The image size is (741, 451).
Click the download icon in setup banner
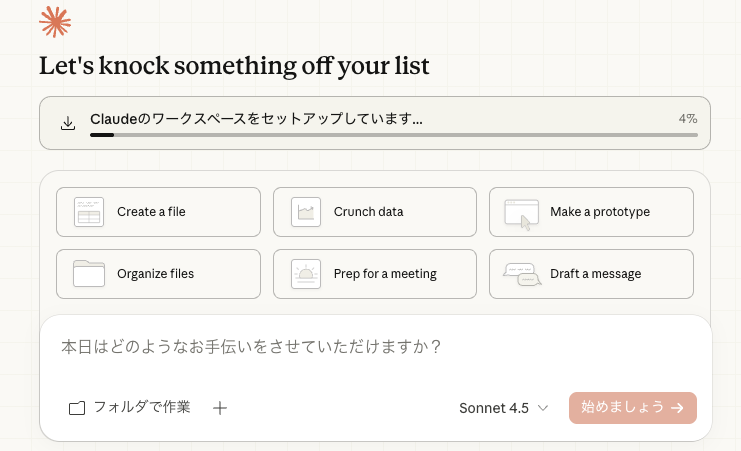pos(68,123)
